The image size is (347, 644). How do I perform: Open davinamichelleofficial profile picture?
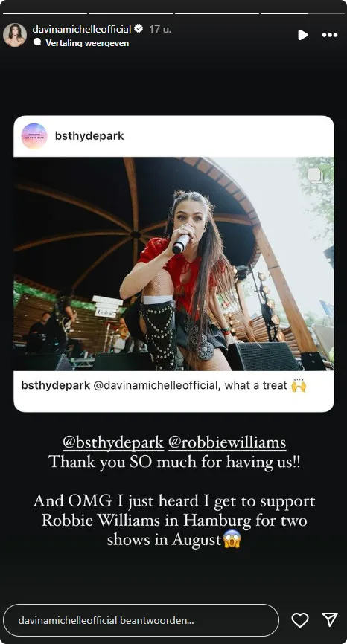(15, 35)
